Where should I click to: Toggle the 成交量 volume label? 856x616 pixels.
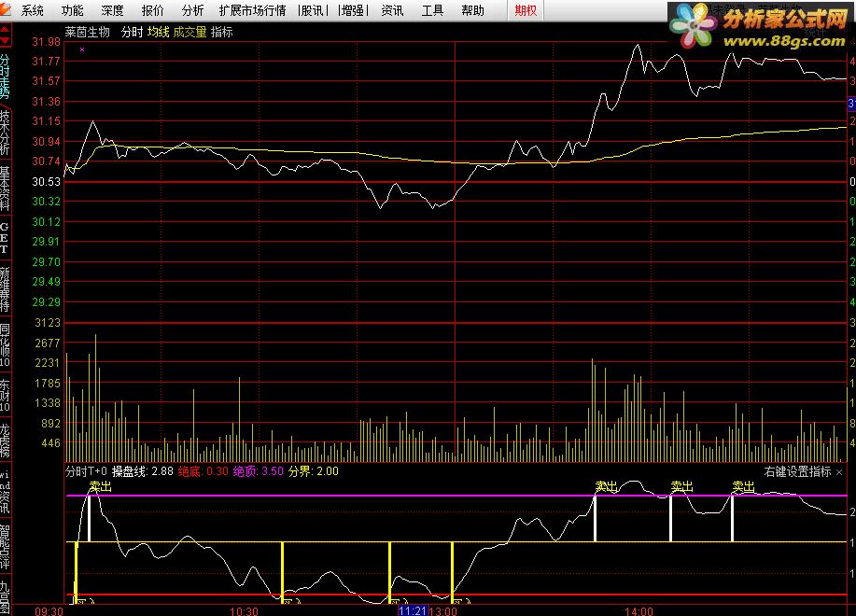pyautogui.click(x=190, y=32)
